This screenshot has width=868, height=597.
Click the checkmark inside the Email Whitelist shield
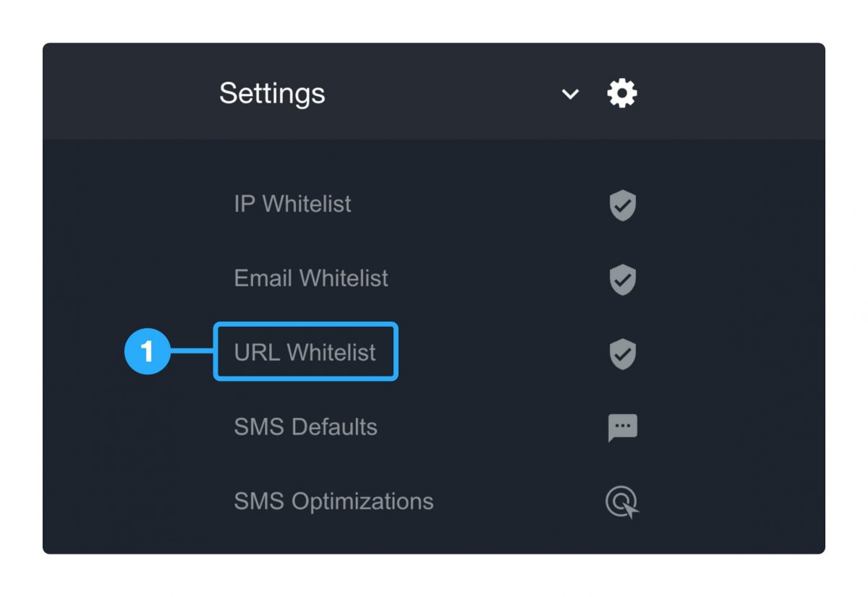(622, 280)
